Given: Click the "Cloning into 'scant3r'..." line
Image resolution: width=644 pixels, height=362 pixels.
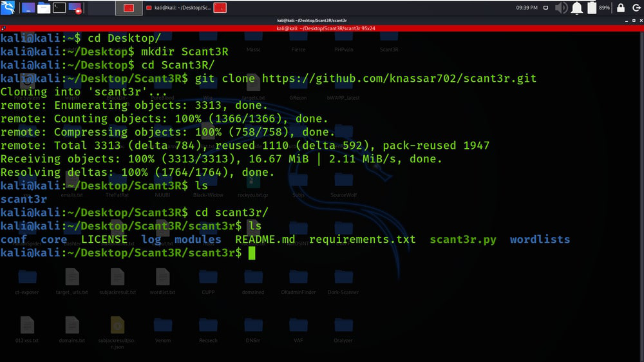Looking at the screenshot, I should (84, 92).
